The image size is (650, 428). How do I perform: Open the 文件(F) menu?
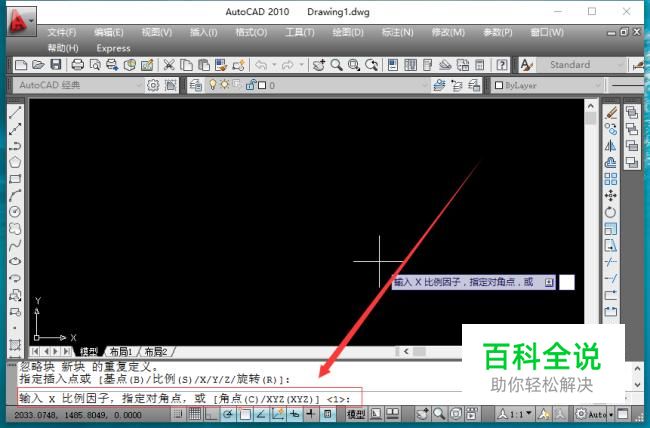pos(61,32)
